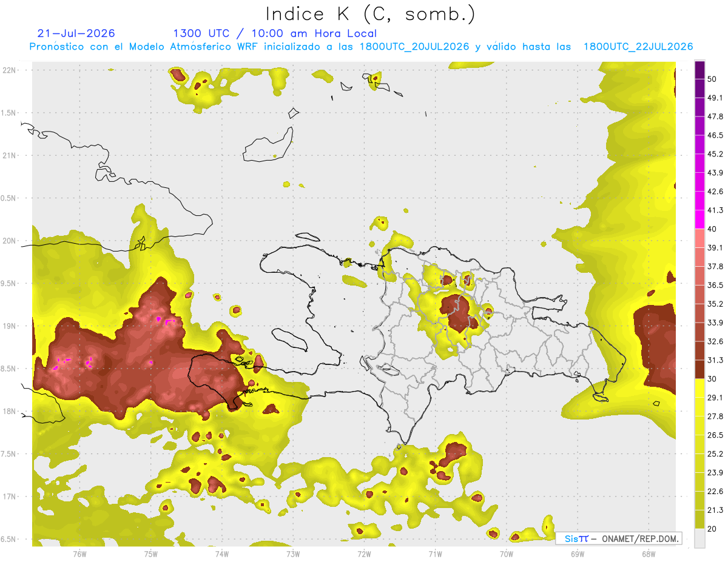
Task: Click the latitude axis label "21N"
Action: click(10, 155)
